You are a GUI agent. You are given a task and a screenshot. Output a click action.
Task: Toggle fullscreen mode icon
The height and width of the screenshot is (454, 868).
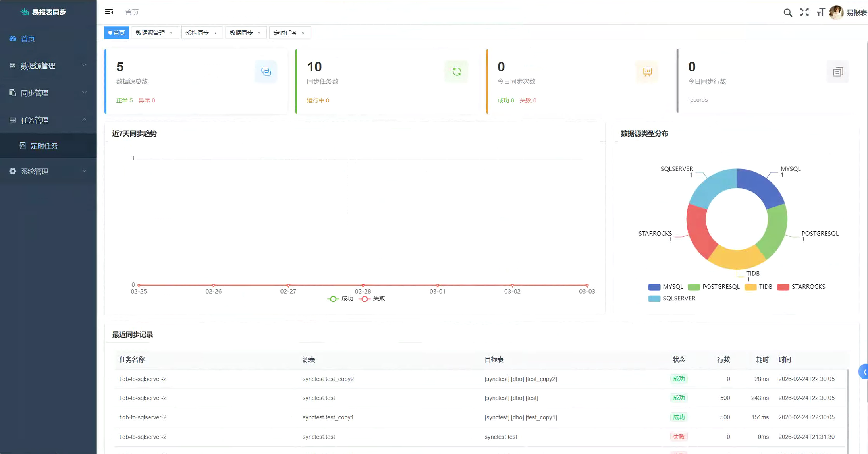click(x=804, y=12)
